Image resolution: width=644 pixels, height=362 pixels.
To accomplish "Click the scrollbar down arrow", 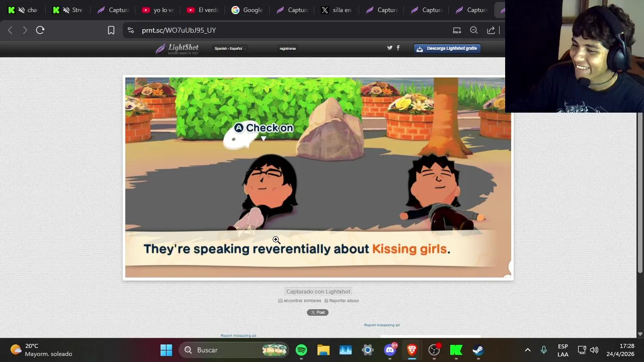I will click(x=640, y=334).
